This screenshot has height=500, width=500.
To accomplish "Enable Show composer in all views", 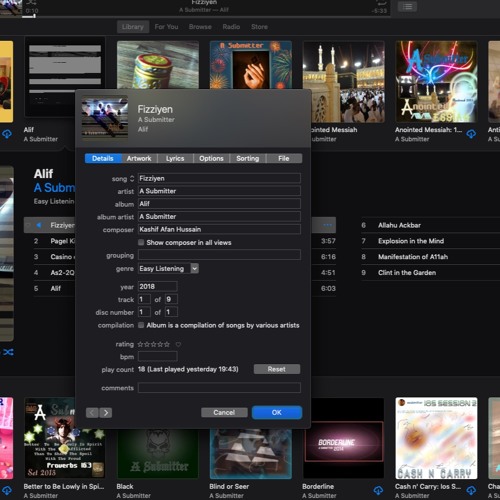I will tap(141, 242).
